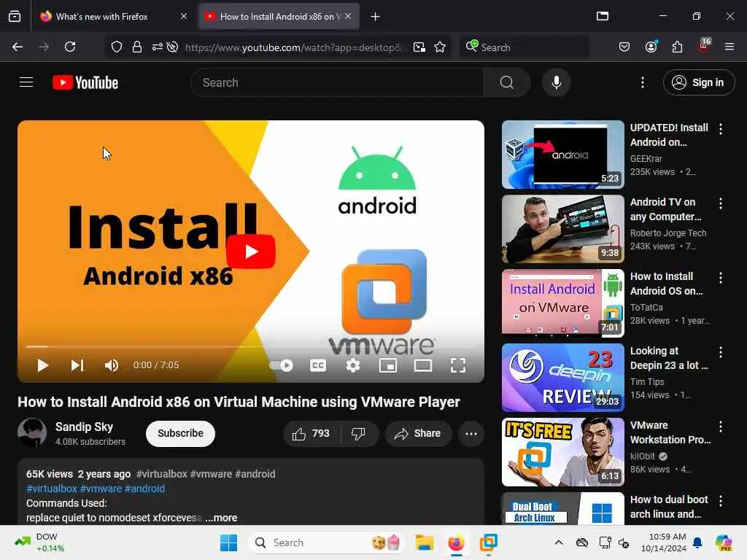Open the notifications bell in the taskbar
747x560 pixels.
pos(697,542)
